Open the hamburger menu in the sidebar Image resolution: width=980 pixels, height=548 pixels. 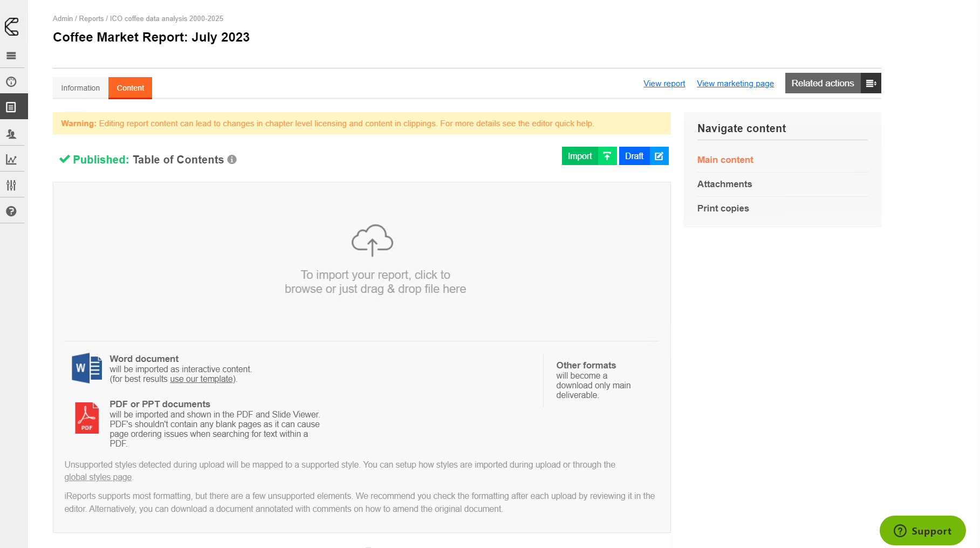click(11, 56)
